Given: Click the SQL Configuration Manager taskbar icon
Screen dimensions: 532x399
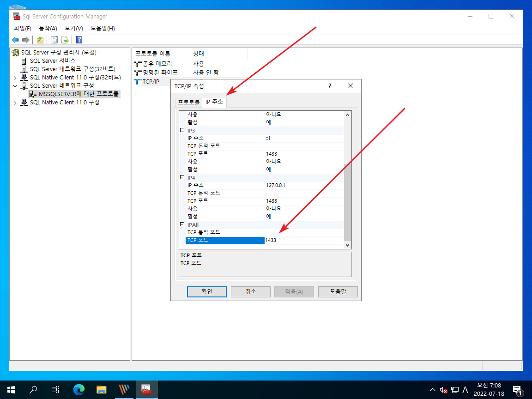Looking at the screenshot, I should [146, 390].
